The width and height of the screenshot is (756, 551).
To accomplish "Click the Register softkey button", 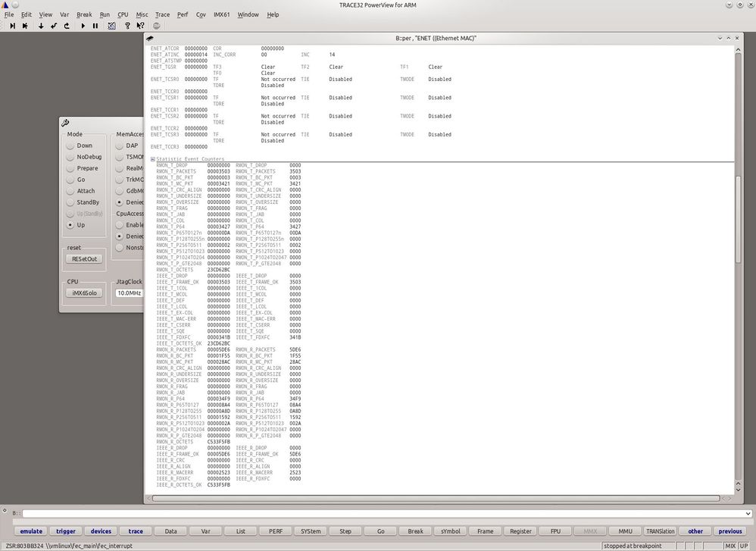I will coord(520,531).
